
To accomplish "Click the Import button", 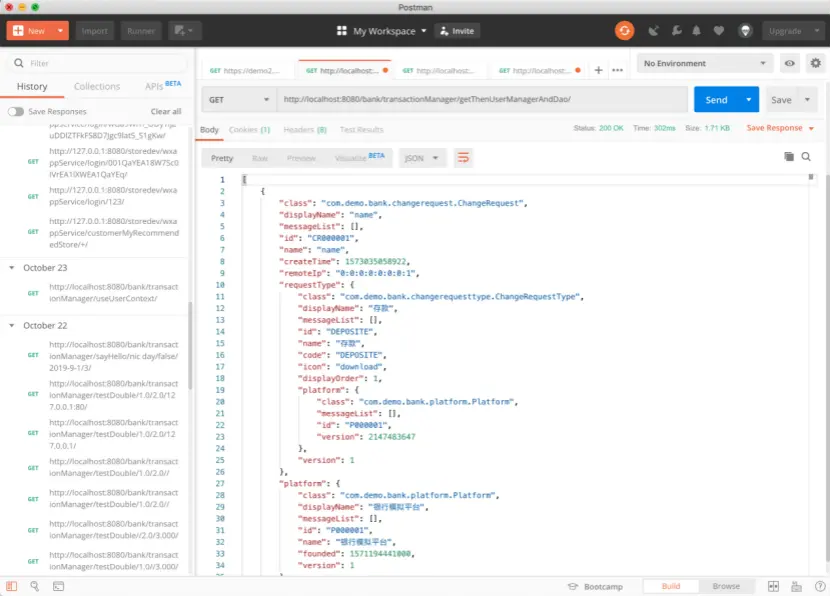I will point(94,31).
